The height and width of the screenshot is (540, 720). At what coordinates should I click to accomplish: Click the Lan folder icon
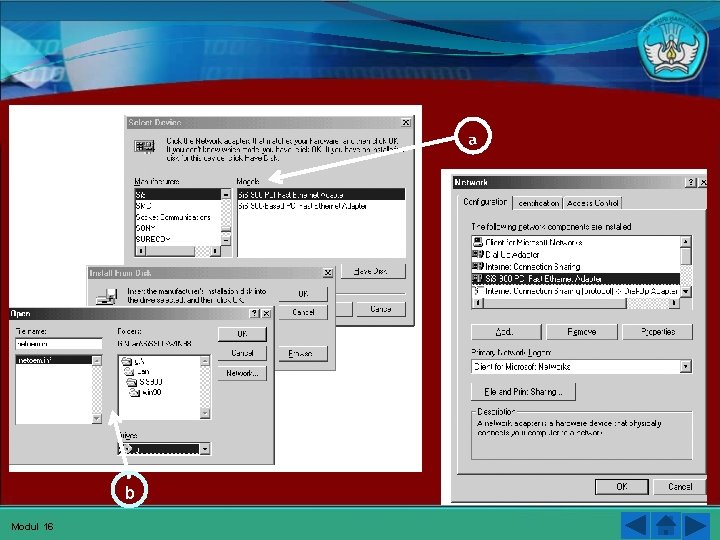pyautogui.click(x=129, y=372)
